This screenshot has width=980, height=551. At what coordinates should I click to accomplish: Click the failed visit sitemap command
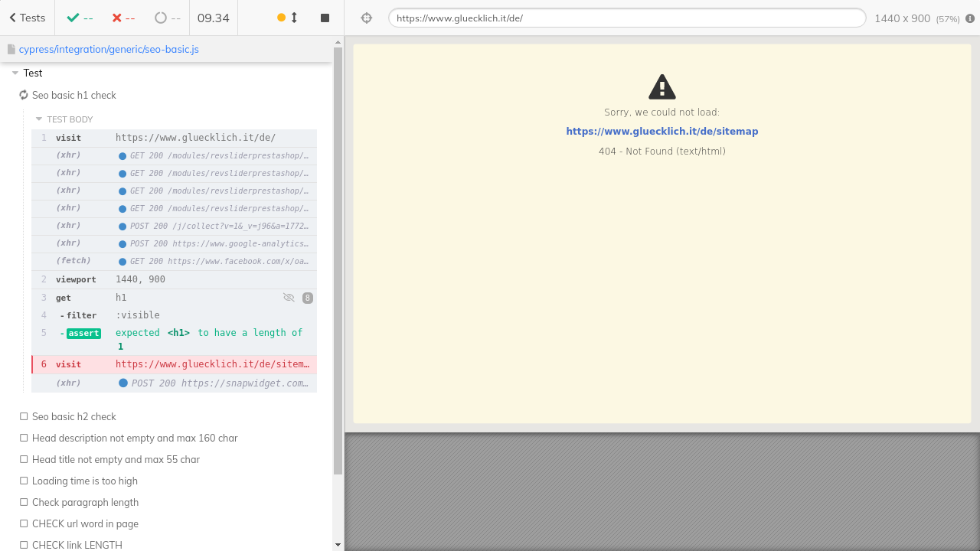174,364
